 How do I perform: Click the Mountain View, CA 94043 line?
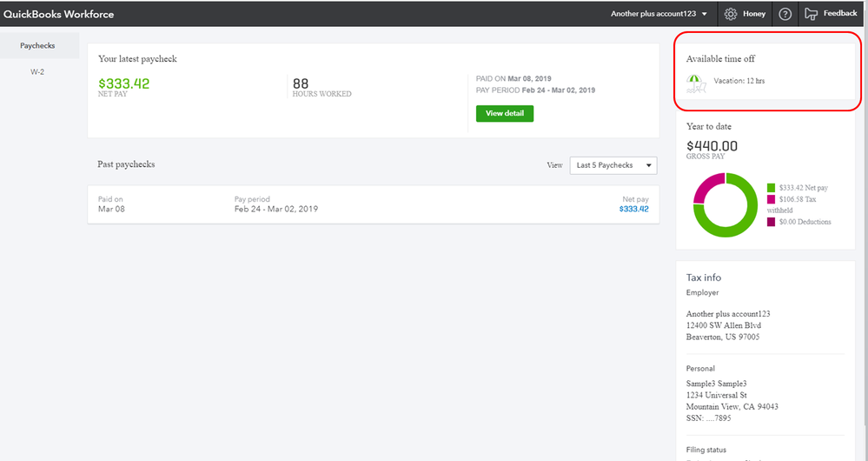point(732,407)
